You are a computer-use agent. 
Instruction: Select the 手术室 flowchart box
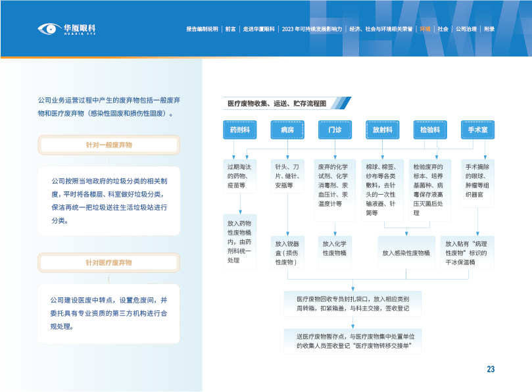(477, 130)
